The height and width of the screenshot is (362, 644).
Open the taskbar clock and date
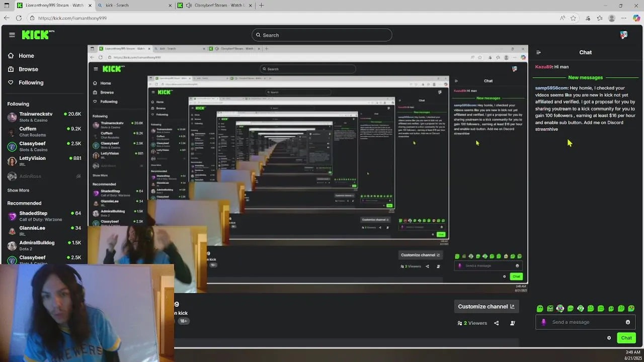click(632, 355)
